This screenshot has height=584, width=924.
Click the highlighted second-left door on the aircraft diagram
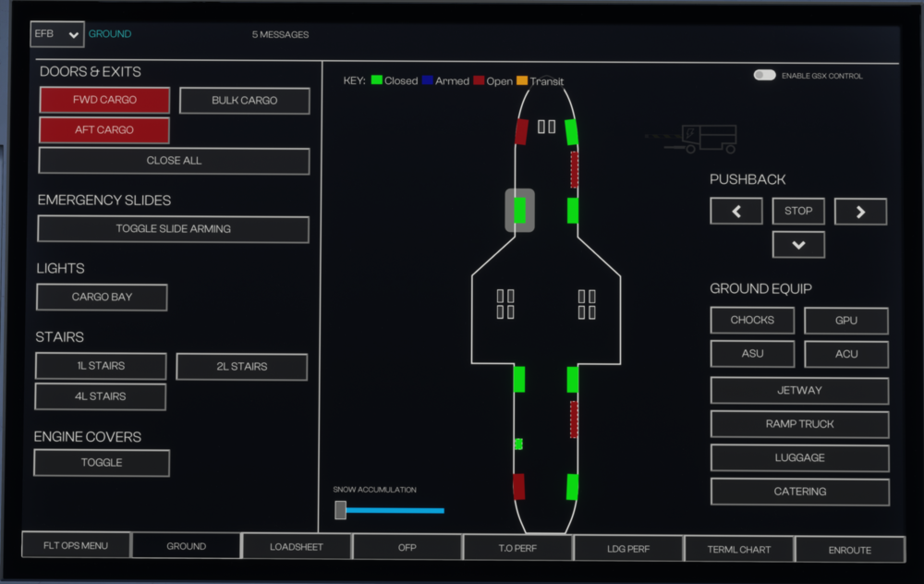519,210
